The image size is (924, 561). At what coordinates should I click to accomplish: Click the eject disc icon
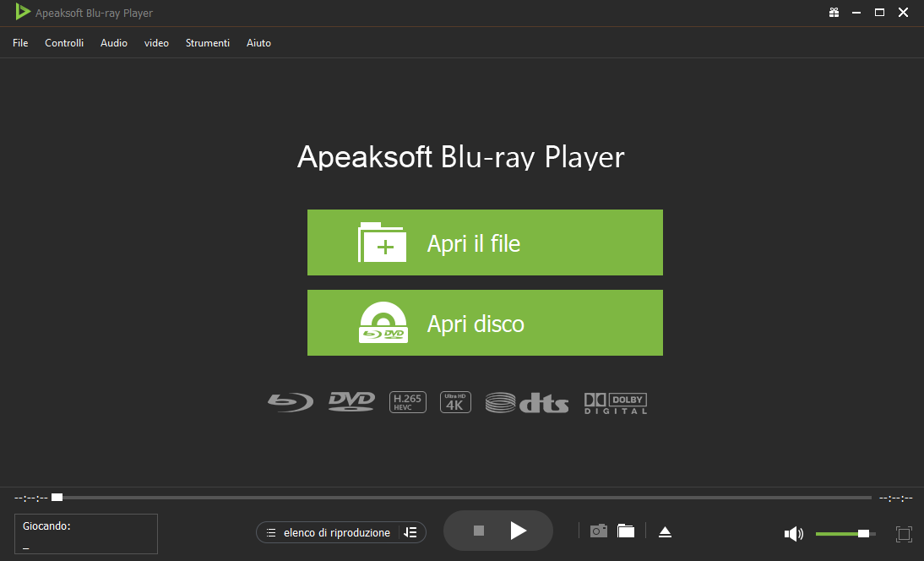pos(665,532)
